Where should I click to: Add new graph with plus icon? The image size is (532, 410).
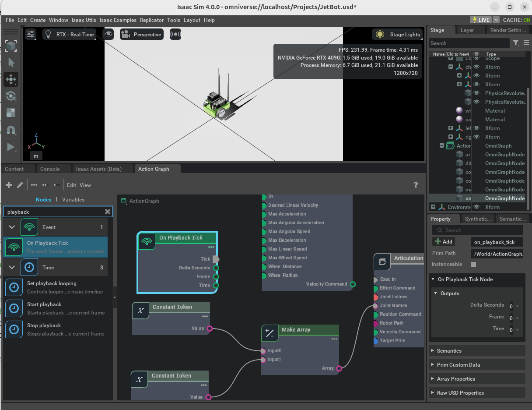tap(9, 185)
